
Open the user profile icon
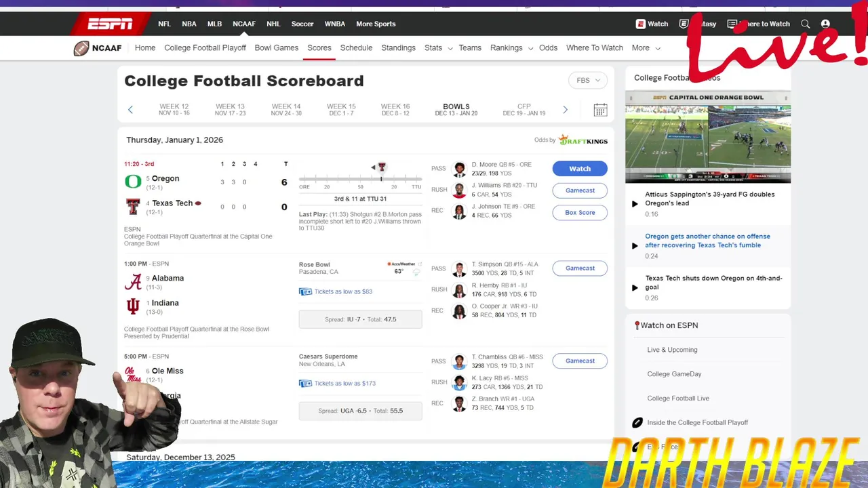click(x=825, y=24)
